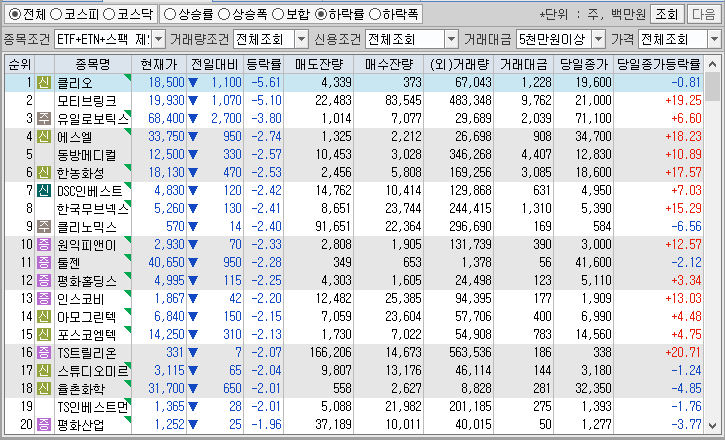This screenshot has width=725, height=440.
Task: Click the 툴젠 stock name
Action: [69, 263]
